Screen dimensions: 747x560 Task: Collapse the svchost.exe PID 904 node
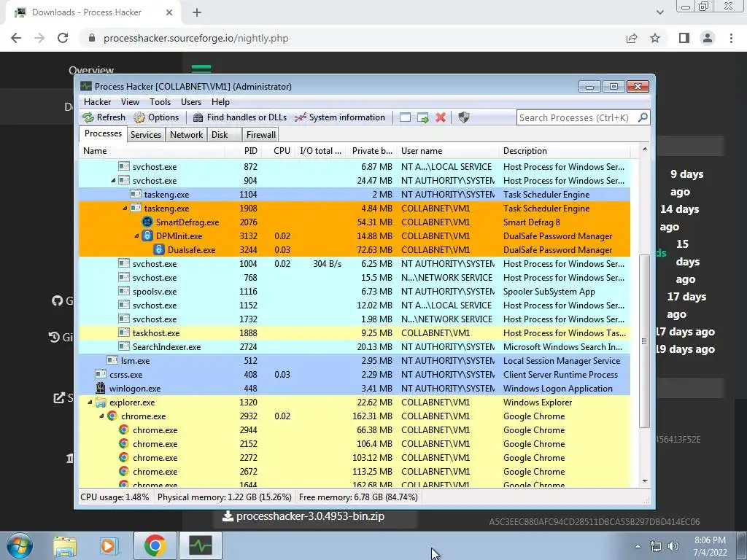[x=113, y=181]
